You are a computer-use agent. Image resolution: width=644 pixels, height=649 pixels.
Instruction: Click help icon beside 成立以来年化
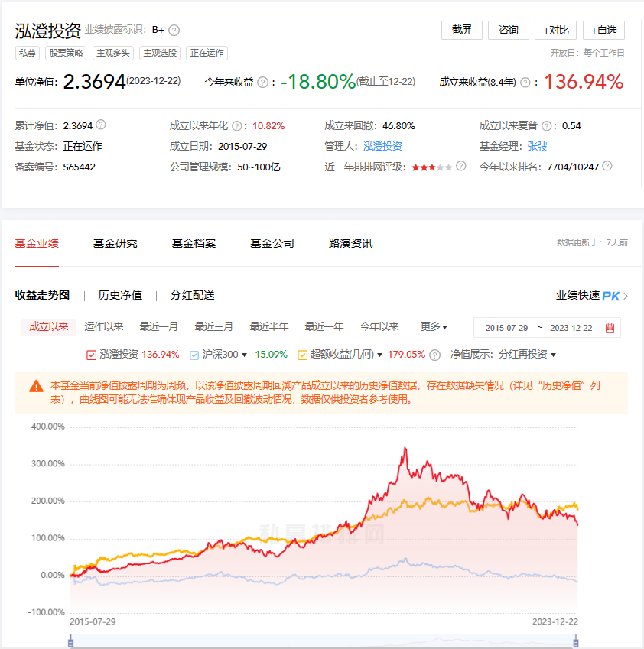click(237, 126)
